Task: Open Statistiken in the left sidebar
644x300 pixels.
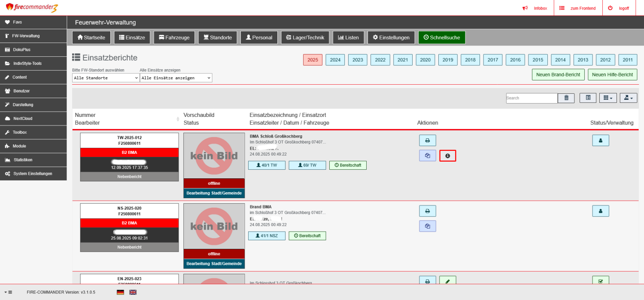Action: point(23,160)
